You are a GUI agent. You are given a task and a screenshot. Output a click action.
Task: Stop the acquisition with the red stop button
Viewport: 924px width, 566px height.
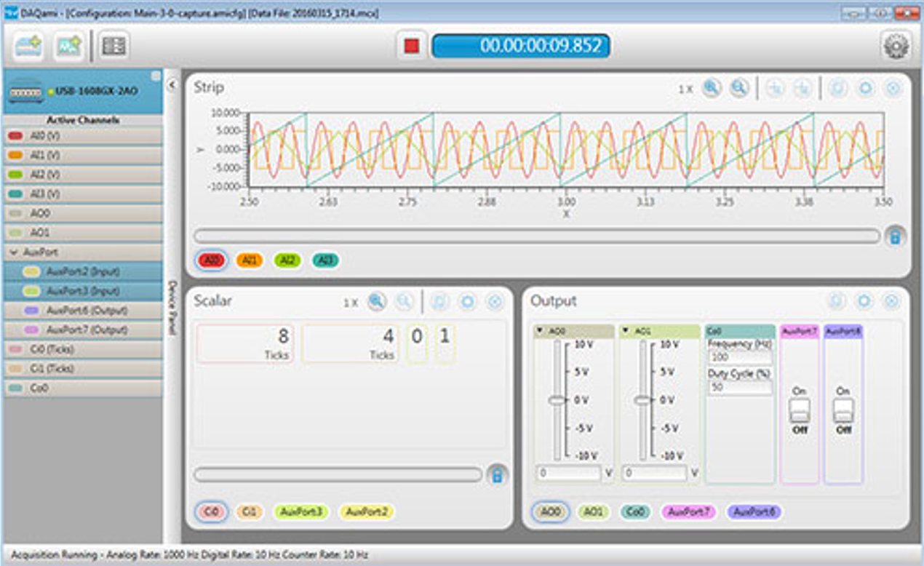coord(412,46)
